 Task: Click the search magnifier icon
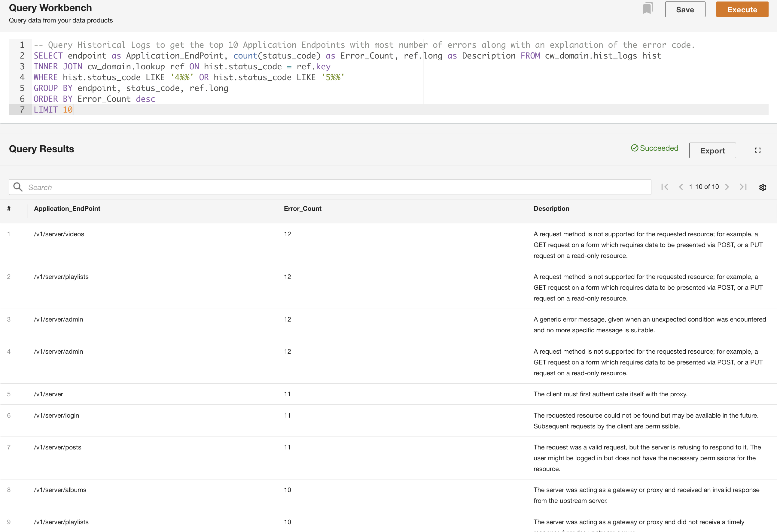(18, 187)
